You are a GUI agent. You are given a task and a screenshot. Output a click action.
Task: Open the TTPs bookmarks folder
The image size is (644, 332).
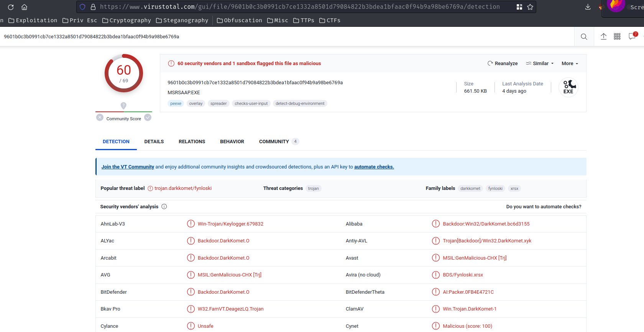(x=304, y=20)
